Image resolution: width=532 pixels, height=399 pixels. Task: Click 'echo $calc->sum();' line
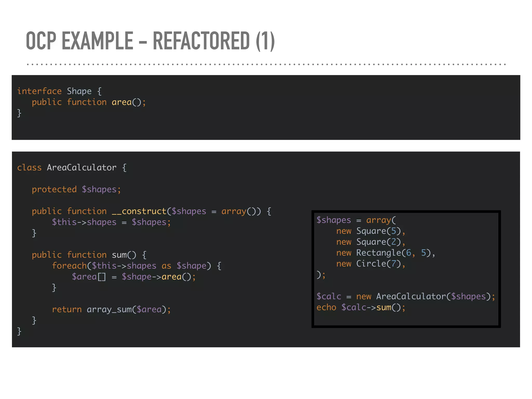361,307
